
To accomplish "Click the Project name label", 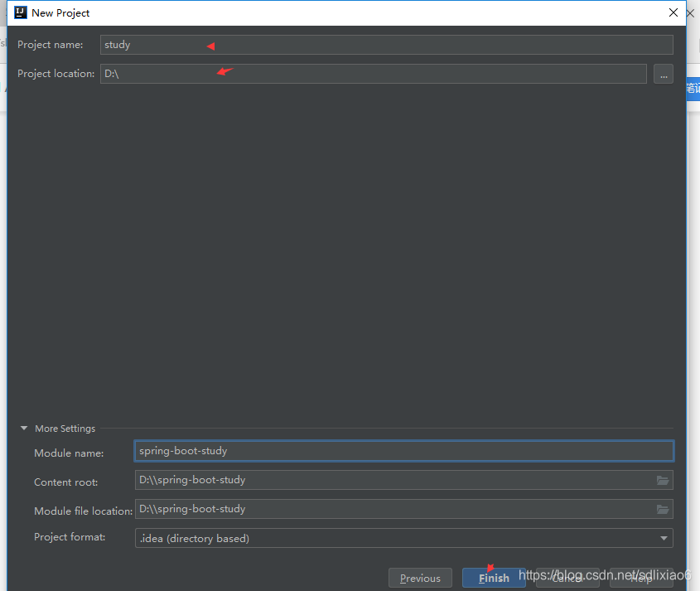I will [50, 45].
